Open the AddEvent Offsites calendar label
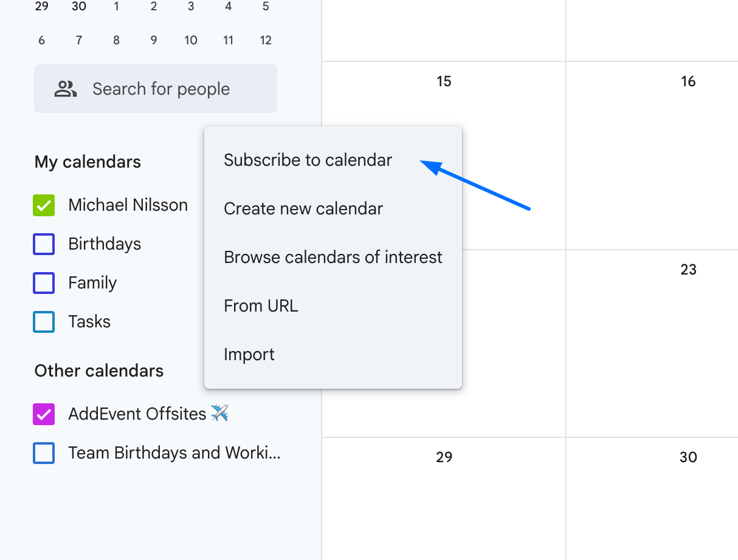The image size is (738, 560). (x=137, y=414)
